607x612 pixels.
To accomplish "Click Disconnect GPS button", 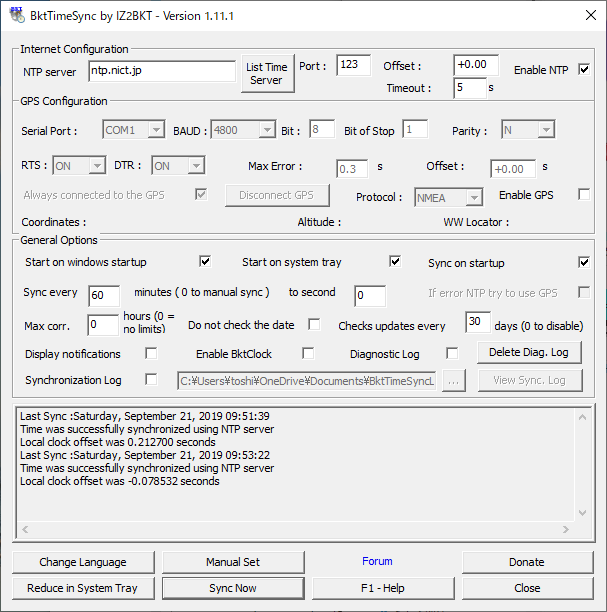I will 277,195.
